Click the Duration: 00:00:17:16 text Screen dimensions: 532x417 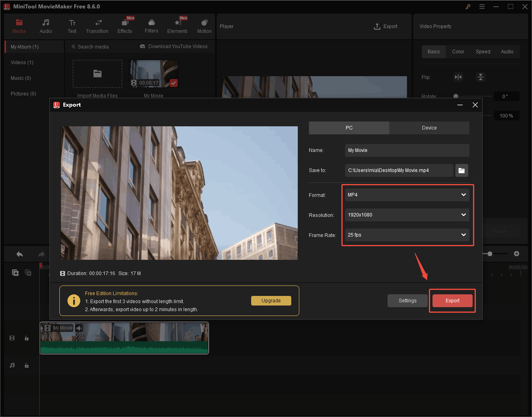coord(91,273)
